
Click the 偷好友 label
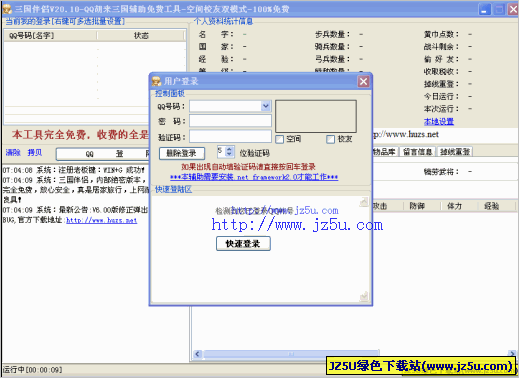(441, 59)
